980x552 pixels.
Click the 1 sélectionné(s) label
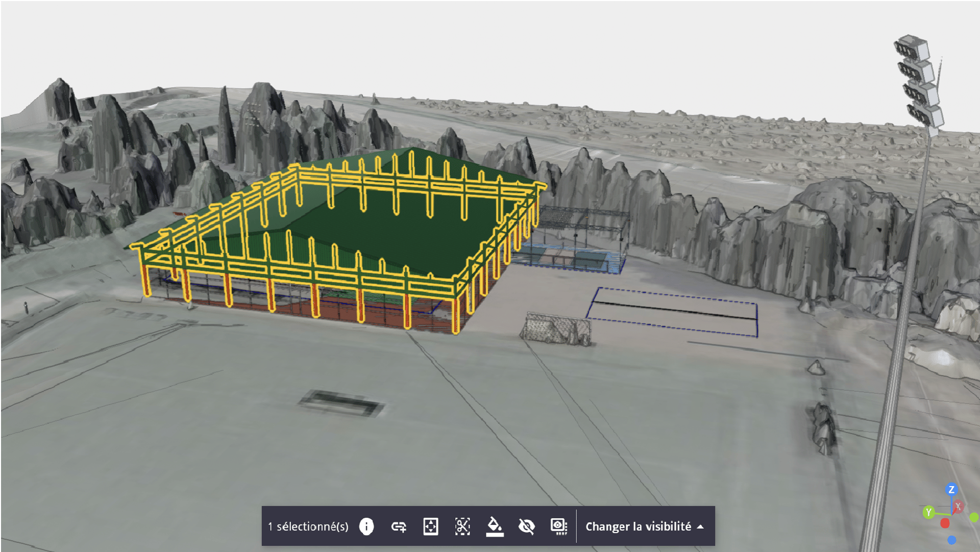pos(308,526)
